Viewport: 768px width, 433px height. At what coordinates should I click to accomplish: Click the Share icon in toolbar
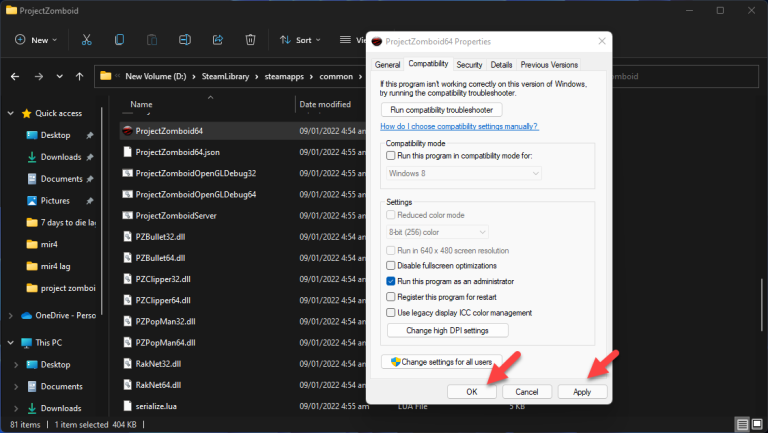click(x=217, y=40)
